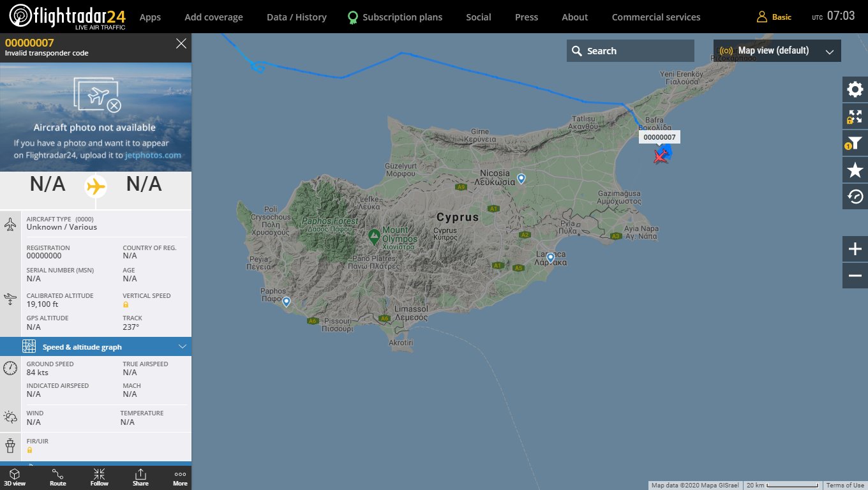Viewport: 868px width, 490px height.
Task: Share this flight
Action: pos(140,477)
